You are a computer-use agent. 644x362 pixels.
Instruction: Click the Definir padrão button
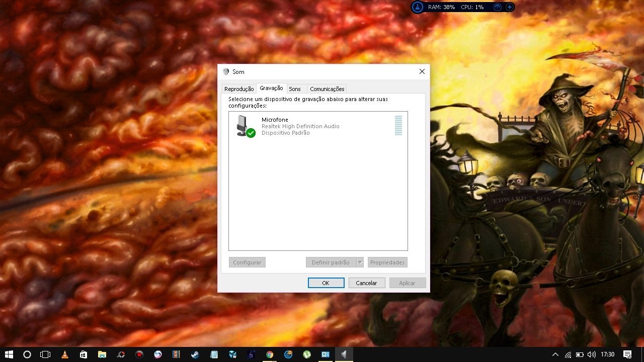331,262
